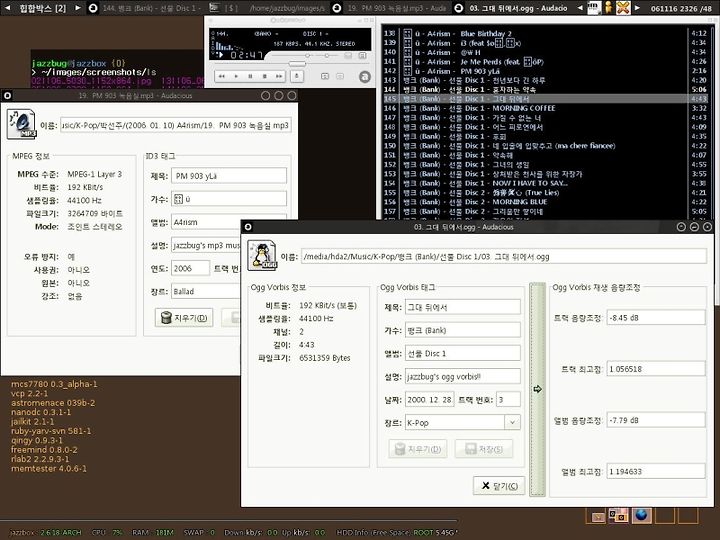
Task: Click the Ogg artist field '뱅크 (Bank)'
Action: (x=463, y=330)
